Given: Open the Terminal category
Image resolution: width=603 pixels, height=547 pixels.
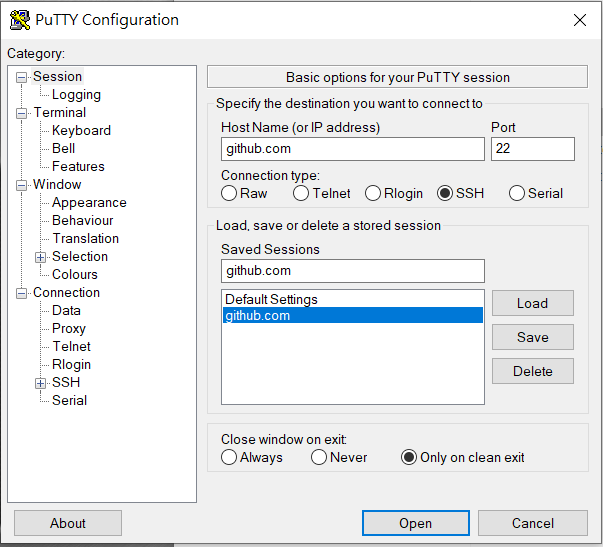Looking at the screenshot, I should 60,112.
